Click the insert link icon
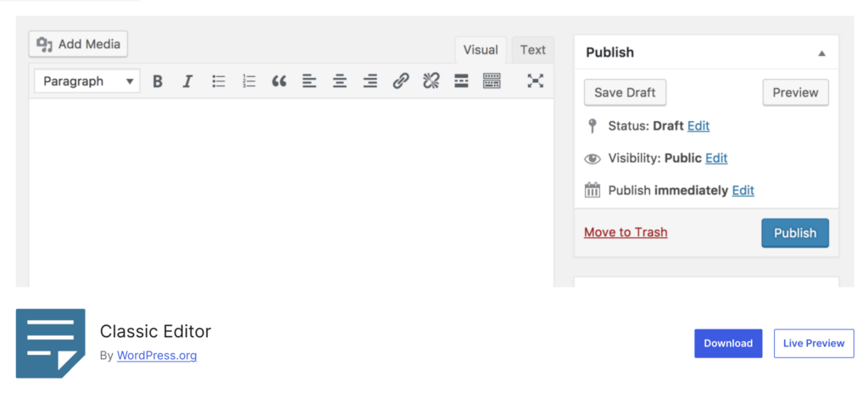This screenshot has width=868, height=393. pyautogui.click(x=401, y=81)
